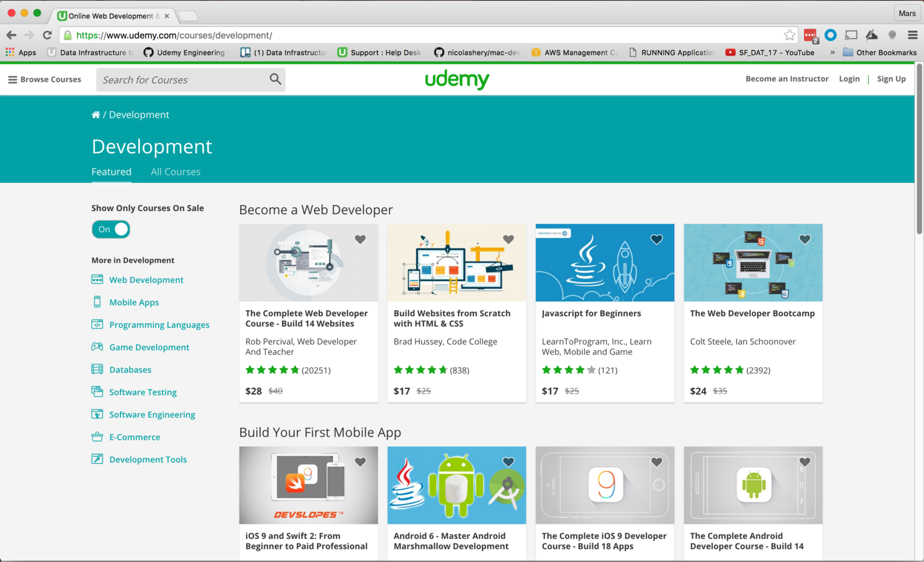Image resolution: width=924 pixels, height=562 pixels.
Task: Wishlist iOS 9 and Swift 2 heart
Action: click(360, 462)
